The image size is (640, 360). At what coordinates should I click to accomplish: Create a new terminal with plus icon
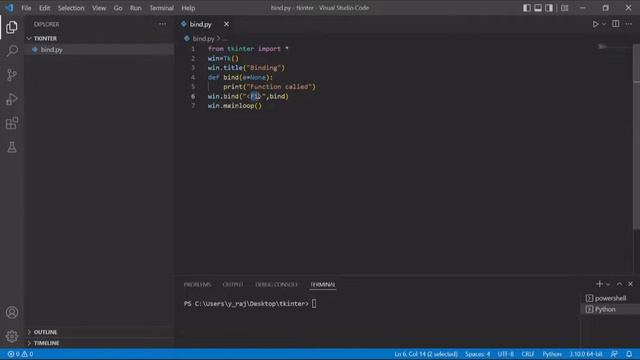point(599,284)
